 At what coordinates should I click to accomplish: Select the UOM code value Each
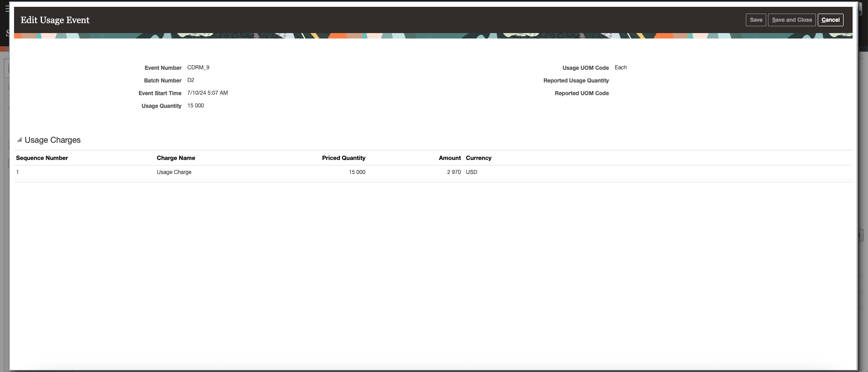pyautogui.click(x=620, y=68)
